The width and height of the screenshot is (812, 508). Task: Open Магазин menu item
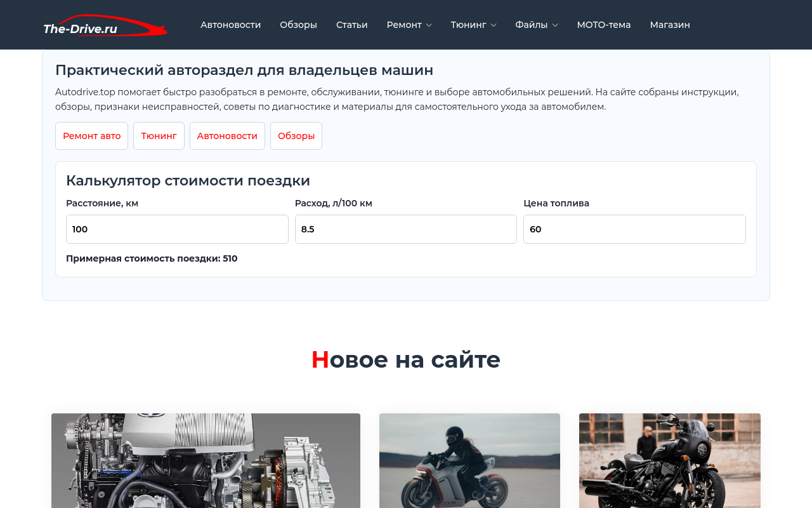click(669, 25)
